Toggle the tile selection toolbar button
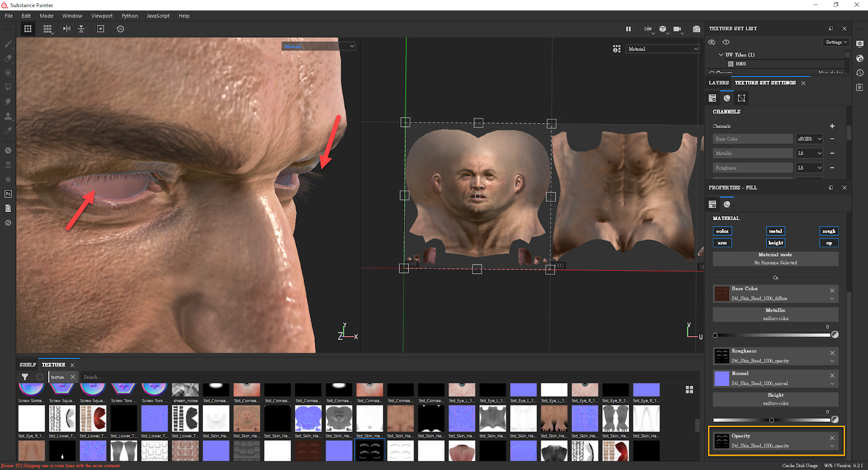The width and height of the screenshot is (868, 470). pyautogui.click(x=28, y=29)
